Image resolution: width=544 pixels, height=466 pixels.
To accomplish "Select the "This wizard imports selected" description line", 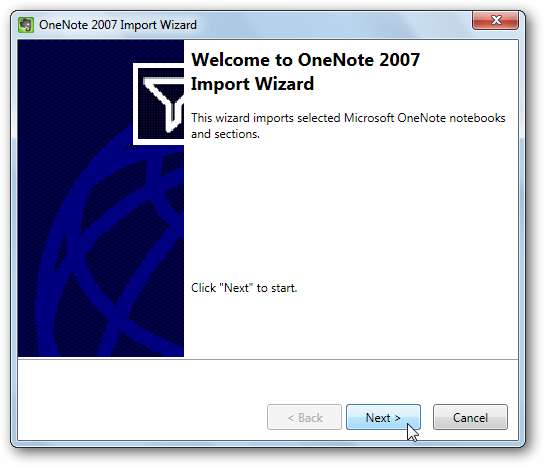I will pos(266,118).
